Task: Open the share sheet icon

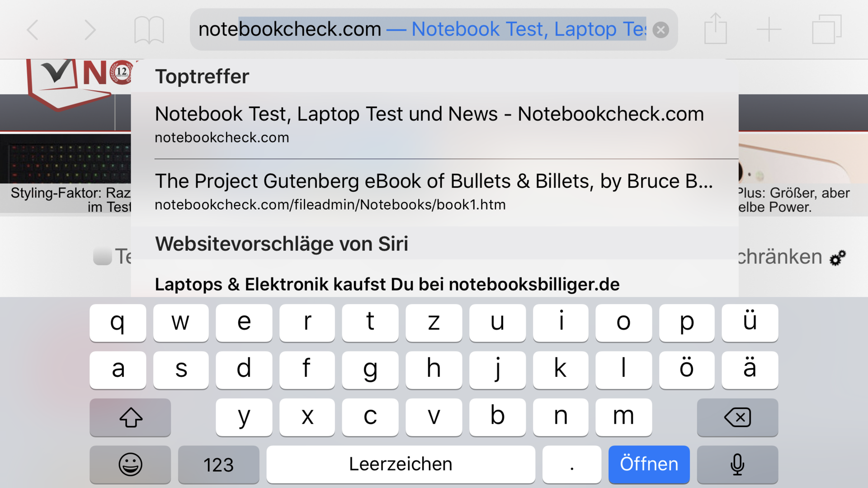Action: 715,29
